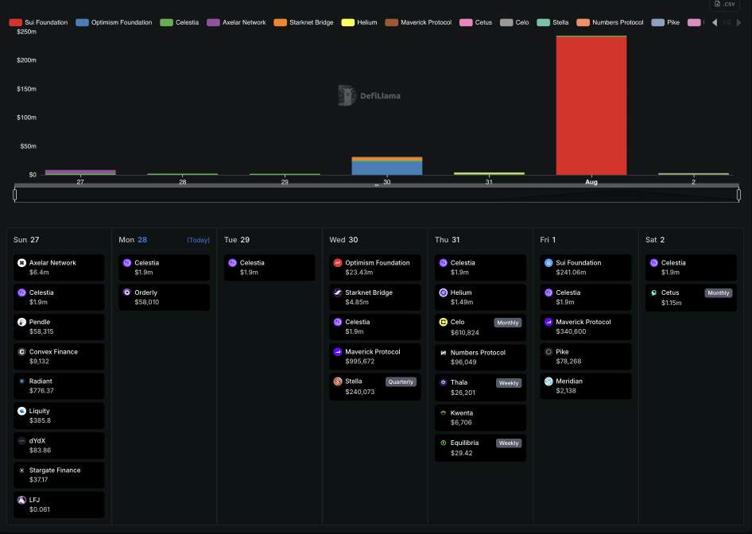Go to next legend page arrow
The width and height of the screenshot is (752, 534).
[739, 22]
